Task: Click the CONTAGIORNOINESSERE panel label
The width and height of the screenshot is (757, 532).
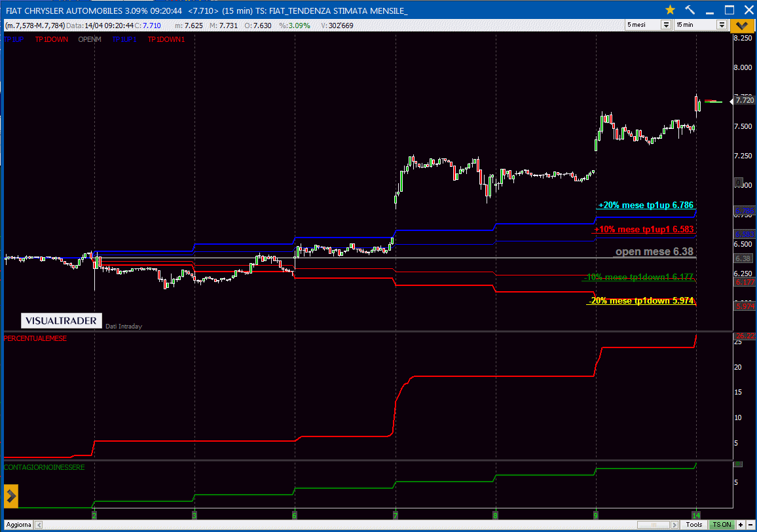Action: (44, 467)
